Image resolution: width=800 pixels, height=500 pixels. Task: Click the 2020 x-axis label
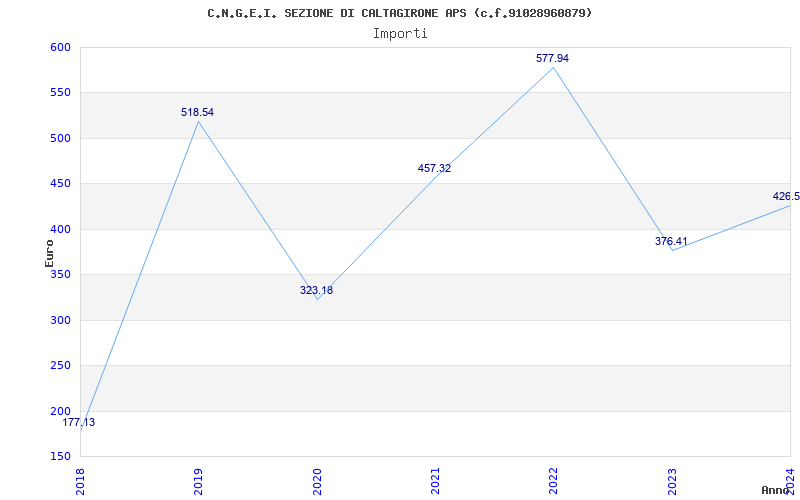pyautogui.click(x=317, y=482)
